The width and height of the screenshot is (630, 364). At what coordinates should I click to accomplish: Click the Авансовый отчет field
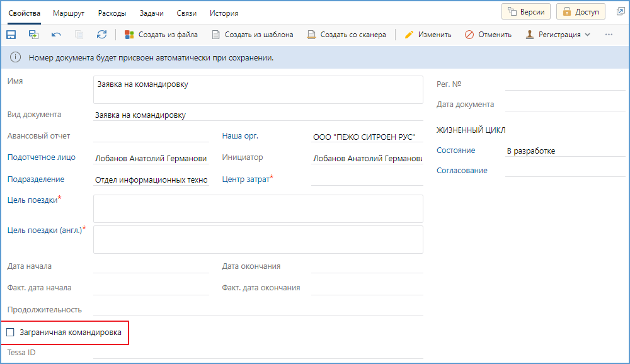pos(151,136)
